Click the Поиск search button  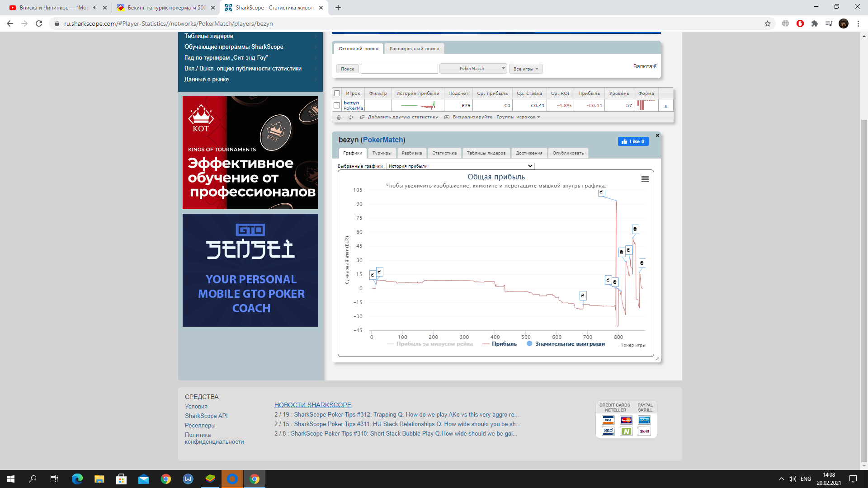pos(348,69)
